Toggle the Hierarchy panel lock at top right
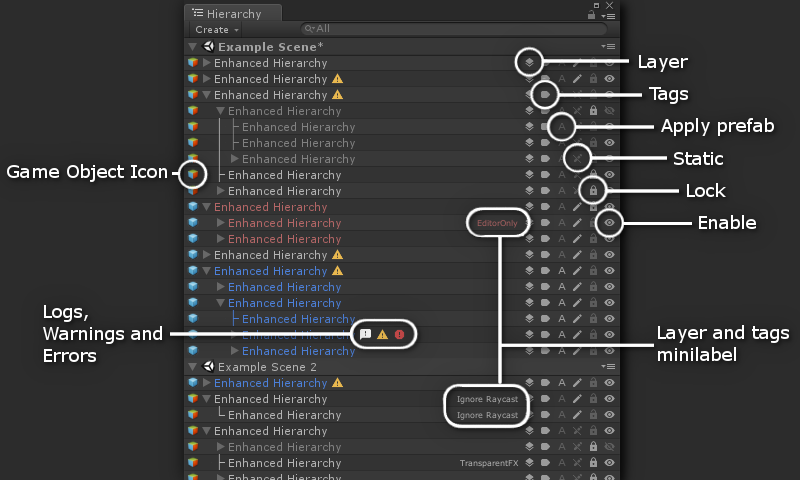This screenshot has width=800, height=480. click(x=593, y=14)
